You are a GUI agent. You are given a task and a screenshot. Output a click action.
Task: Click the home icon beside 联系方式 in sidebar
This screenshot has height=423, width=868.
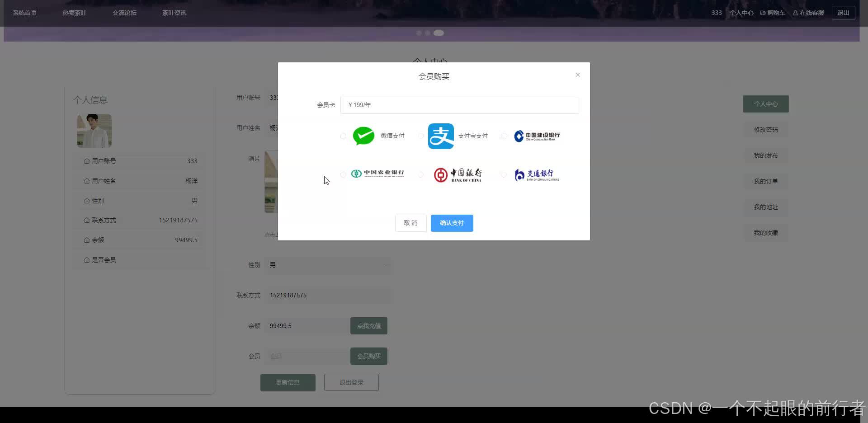[87, 220]
